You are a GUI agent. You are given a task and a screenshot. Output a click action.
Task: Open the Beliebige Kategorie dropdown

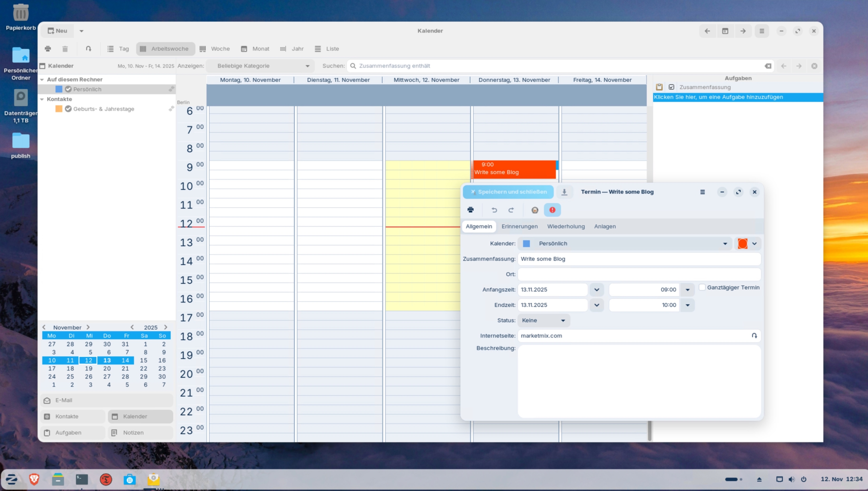[x=260, y=65]
